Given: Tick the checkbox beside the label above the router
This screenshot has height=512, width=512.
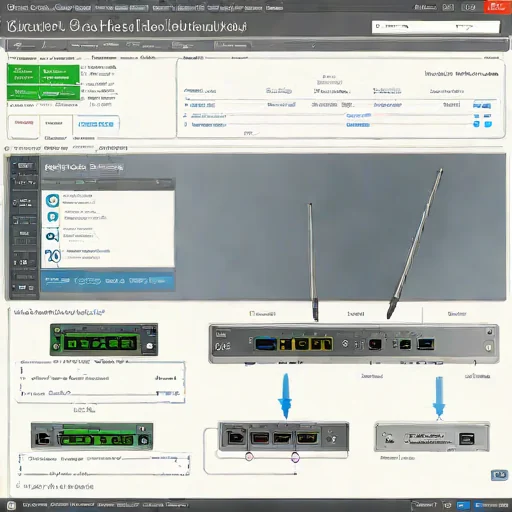Looking at the screenshot, I should pos(252,313).
